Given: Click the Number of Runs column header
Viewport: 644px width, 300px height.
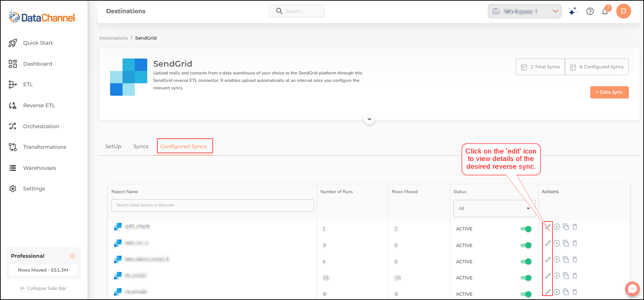Looking at the screenshot, I should tap(336, 192).
